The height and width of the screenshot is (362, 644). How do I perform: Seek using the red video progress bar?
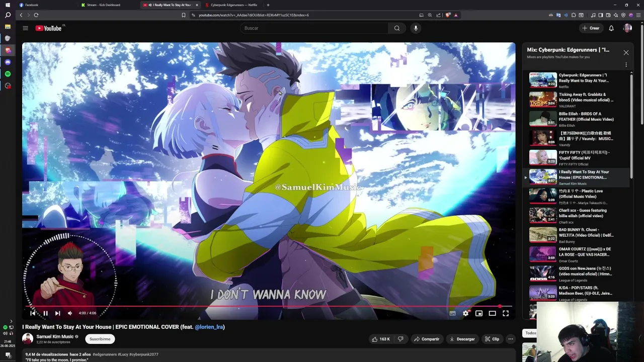269,306
